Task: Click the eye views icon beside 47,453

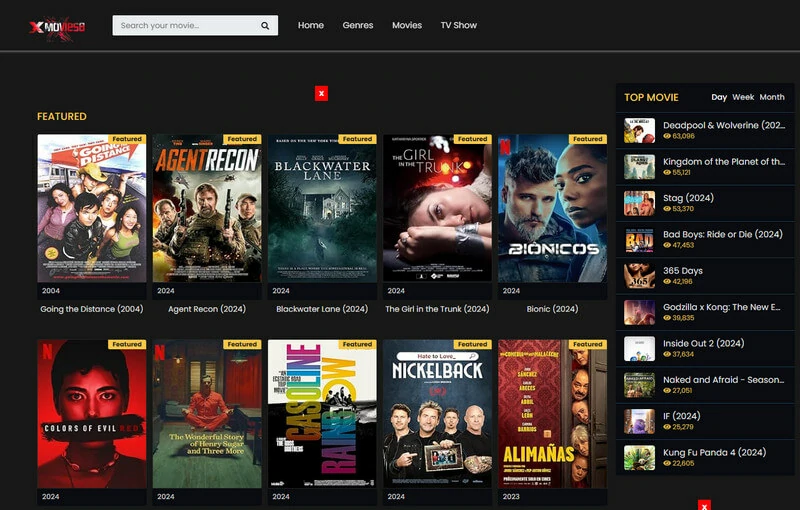Action: (x=667, y=245)
